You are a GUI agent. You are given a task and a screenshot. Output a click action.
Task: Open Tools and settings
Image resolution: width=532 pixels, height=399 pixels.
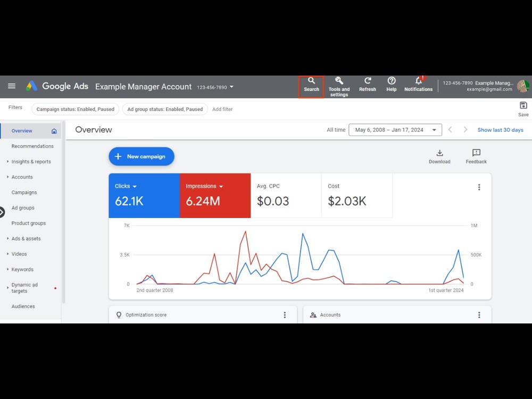[339, 87]
